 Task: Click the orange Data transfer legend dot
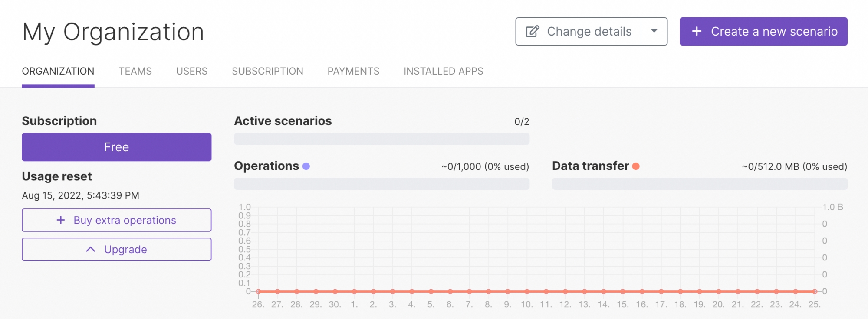[x=636, y=166]
